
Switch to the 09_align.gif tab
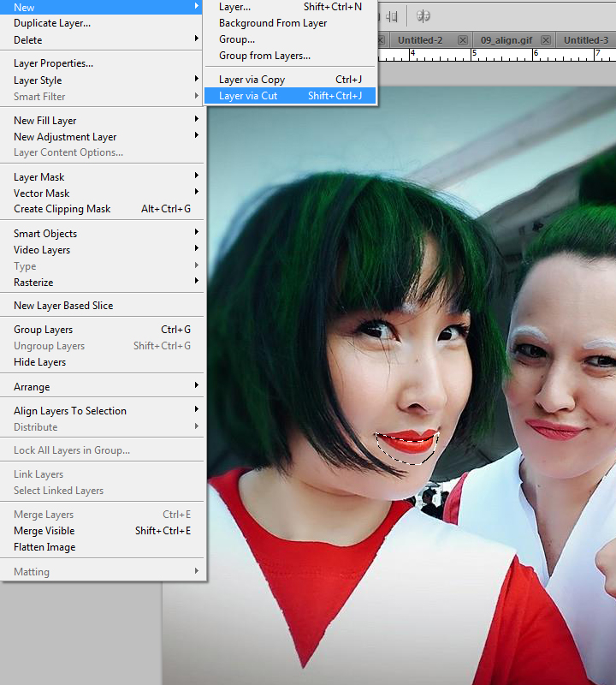tap(506, 40)
